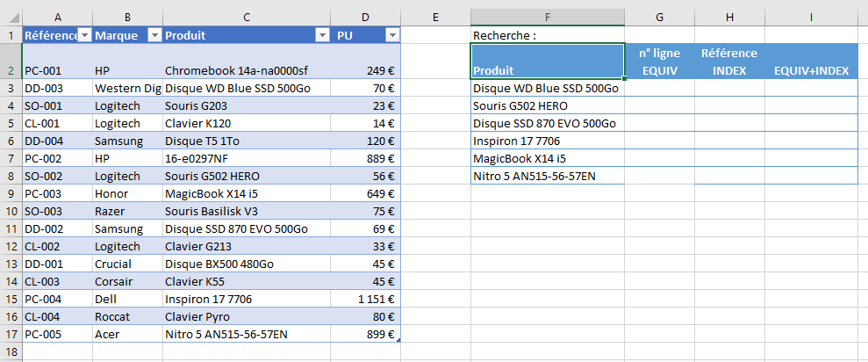
Task: Click 'Clavier Pyro' product cell
Action: pyautogui.click(x=247, y=317)
